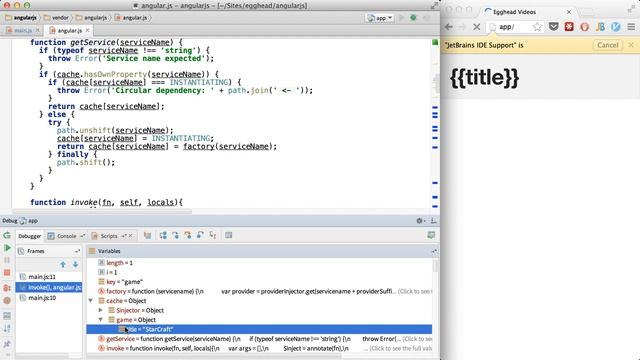Stop page loading in Chrome
This screenshot has width=640, height=360.
click(476, 27)
